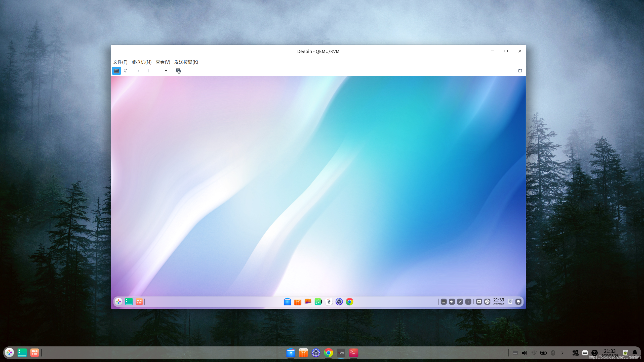Open the 虚拟机(M) menu

[141, 62]
